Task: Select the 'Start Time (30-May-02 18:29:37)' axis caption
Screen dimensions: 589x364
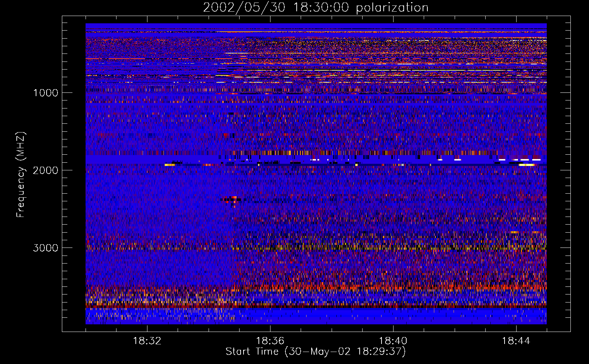Action: point(316,352)
